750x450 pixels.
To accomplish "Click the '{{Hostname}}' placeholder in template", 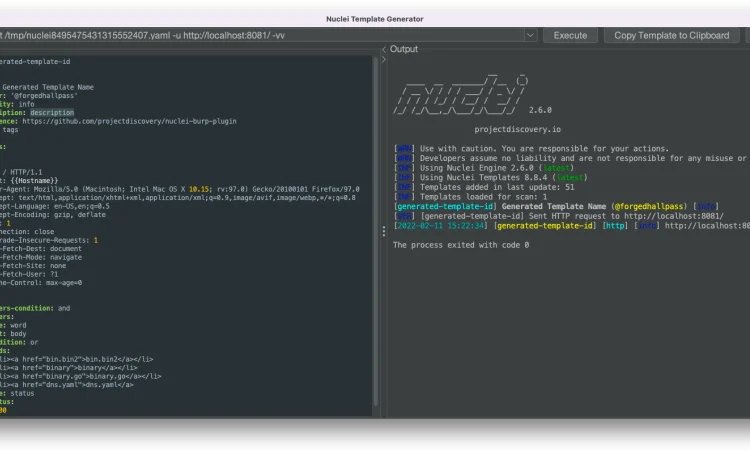I will [35, 181].
